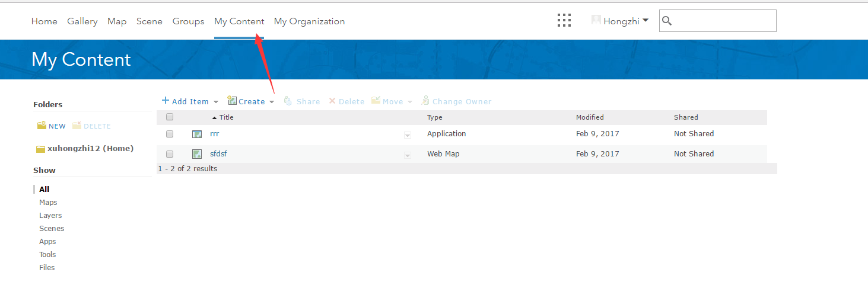
Task: Sort the list by Title column
Action: pyautogui.click(x=226, y=117)
